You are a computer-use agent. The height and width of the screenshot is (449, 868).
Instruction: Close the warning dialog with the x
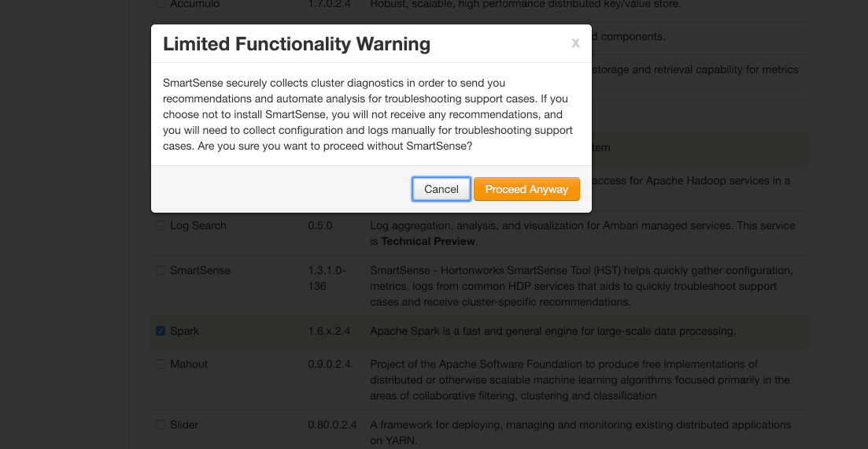coord(575,43)
